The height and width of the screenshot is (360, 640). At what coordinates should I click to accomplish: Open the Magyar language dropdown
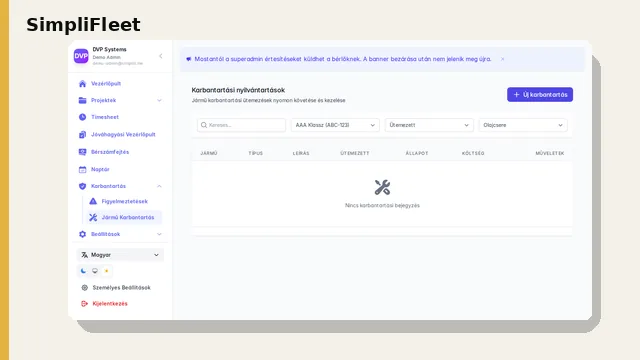120,255
